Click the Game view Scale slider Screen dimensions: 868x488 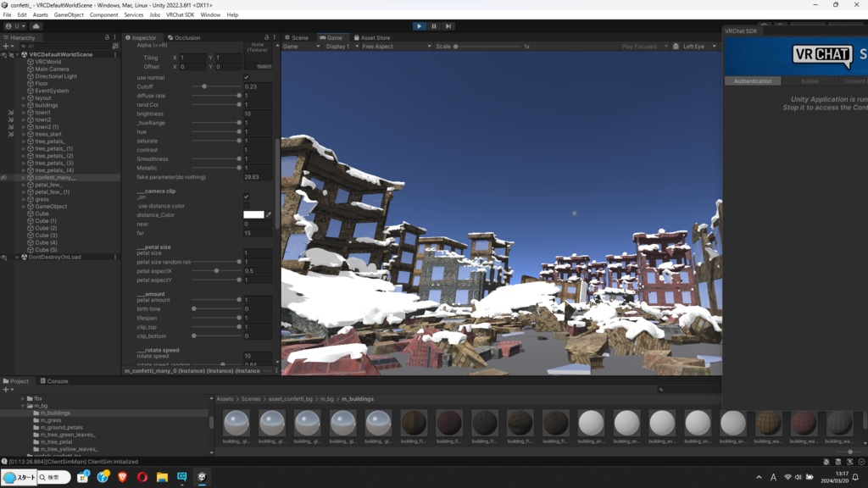[489, 47]
